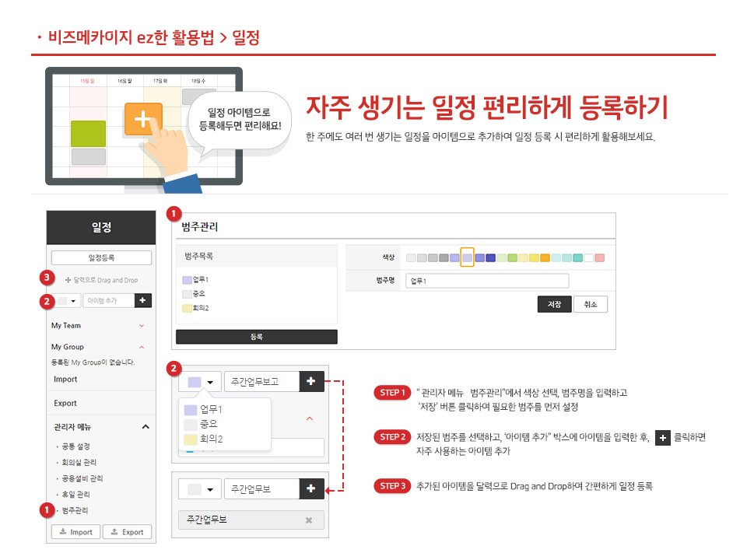Choose 중요 in the color dropdown popup
This screenshot has height=560, width=747.
[201, 424]
